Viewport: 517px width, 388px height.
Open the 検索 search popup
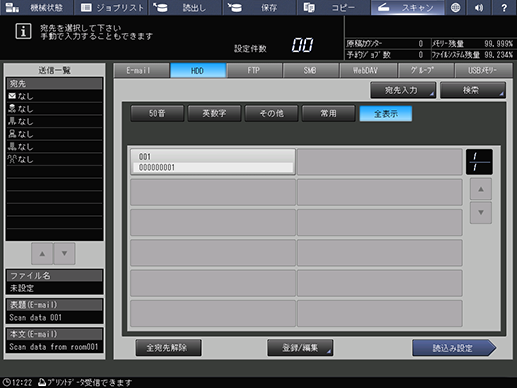click(473, 90)
